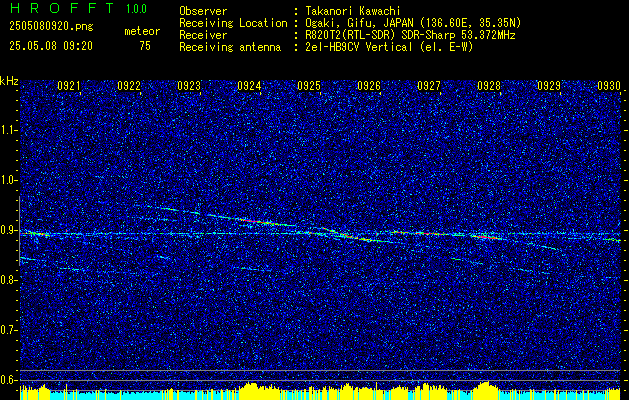The image size is (629, 400).
Task: Click the 0923 time marker
Action: 189,85
